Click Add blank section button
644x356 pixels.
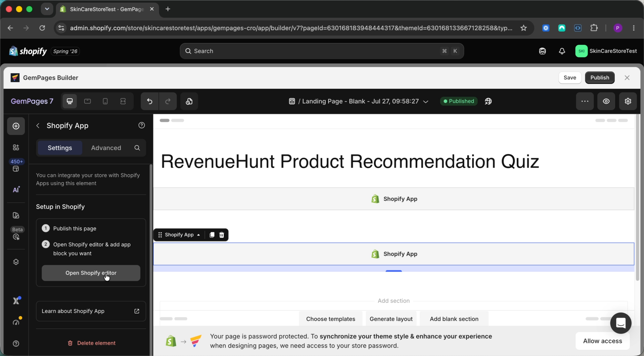tap(454, 319)
